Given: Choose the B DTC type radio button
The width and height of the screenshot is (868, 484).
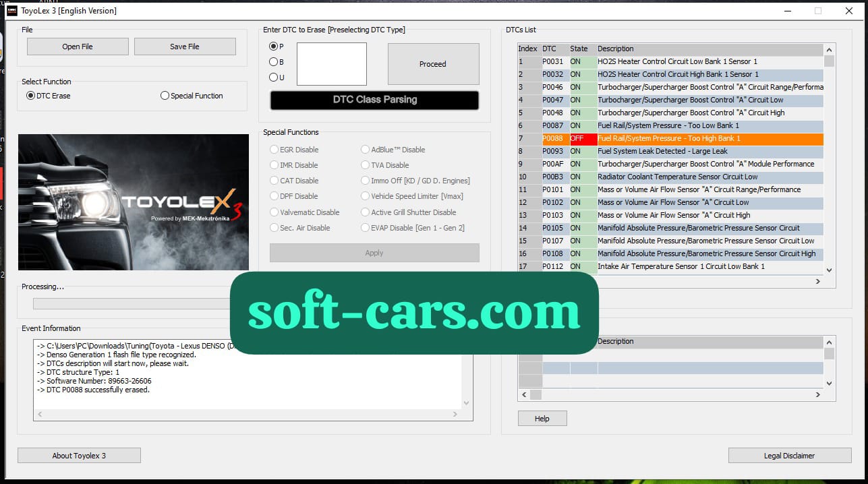Looking at the screenshot, I should tap(277, 62).
